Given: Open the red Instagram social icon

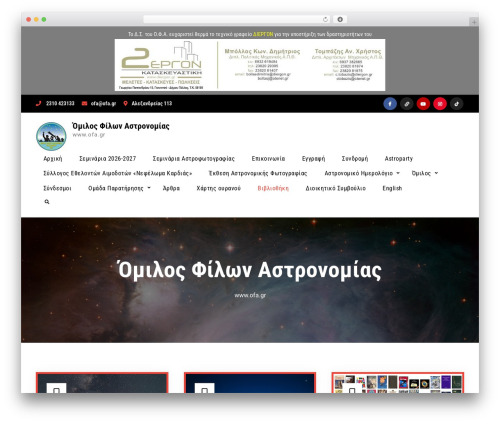Looking at the screenshot, I should click(440, 104).
